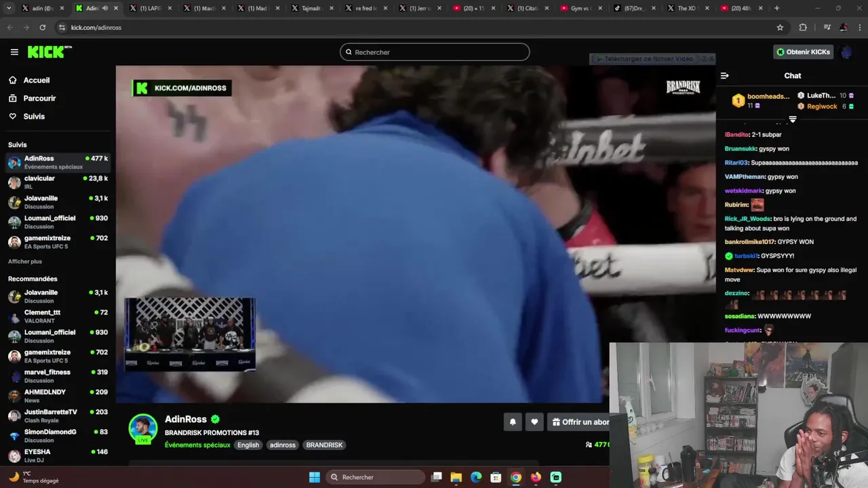Image resolution: width=868 pixels, height=488 pixels.
Task: Reload the page with the refresh icon
Action: coord(43,28)
